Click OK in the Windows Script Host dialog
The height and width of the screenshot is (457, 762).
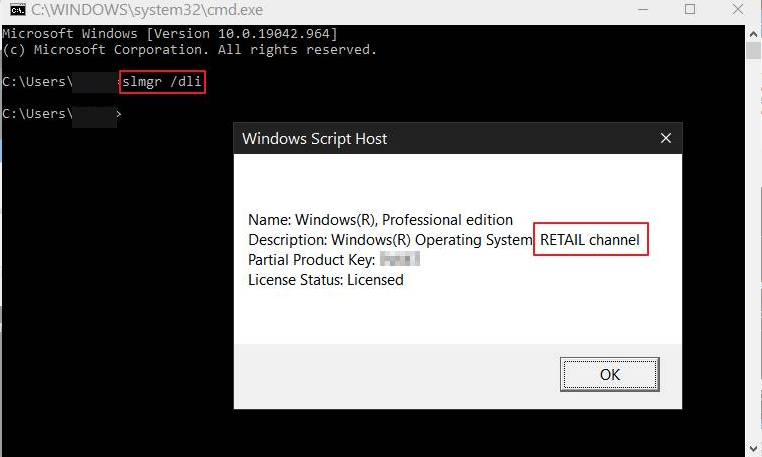[x=609, y=374]
